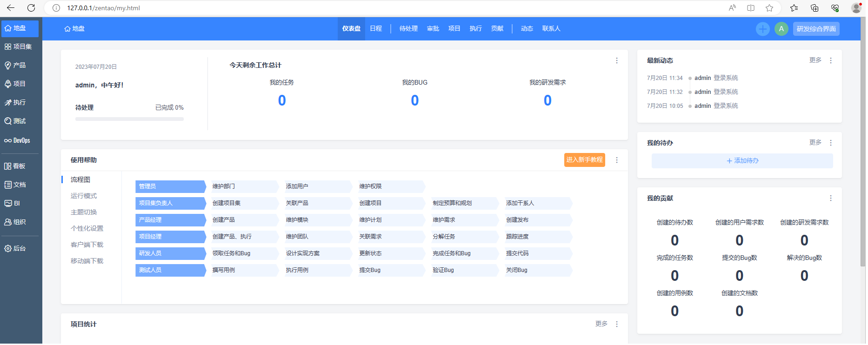Click the page vertical scrollbar
The height and width of the screenshot is (345, 868).
point(863,139)
